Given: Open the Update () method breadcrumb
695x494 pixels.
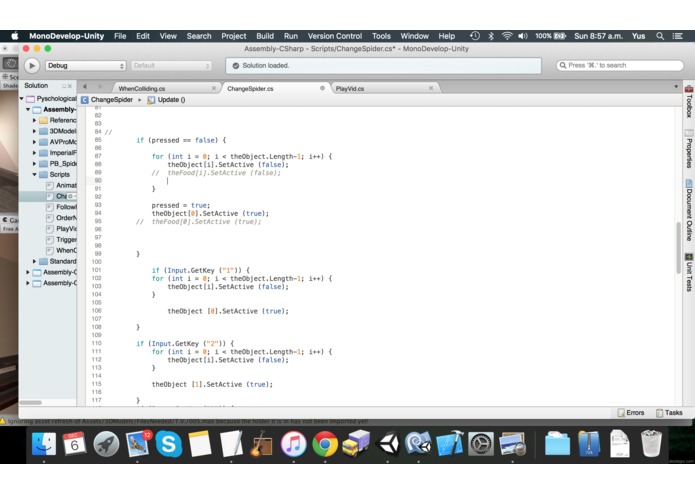Looking at the screenshot, I should tap(167, 100).
